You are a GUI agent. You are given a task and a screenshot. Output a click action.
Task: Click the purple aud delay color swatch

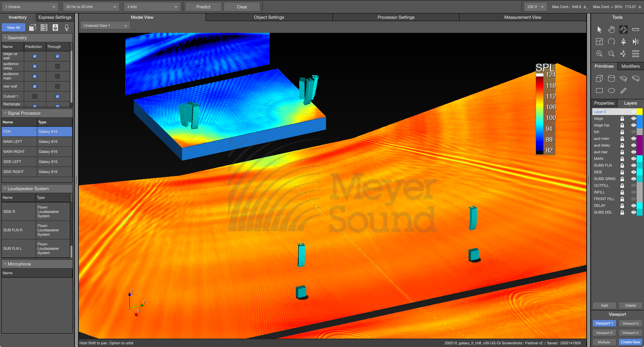pos(640,145)
